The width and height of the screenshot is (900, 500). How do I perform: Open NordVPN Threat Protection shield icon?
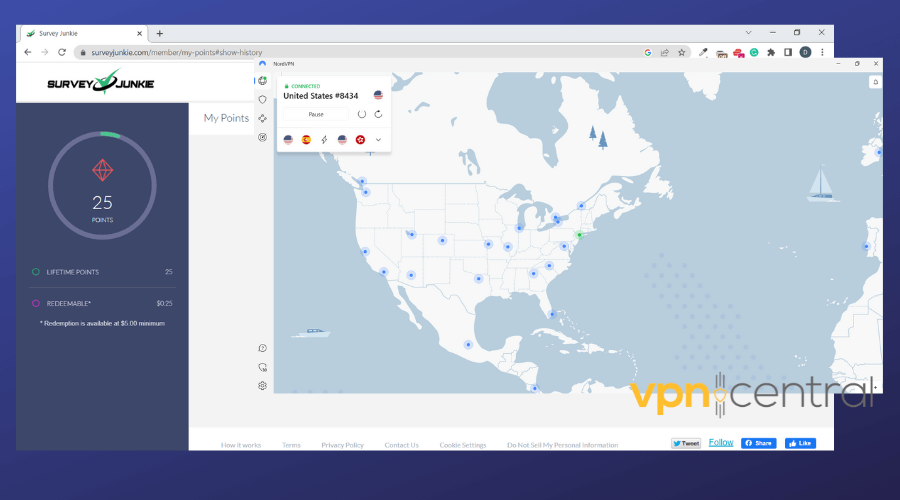[x=262, y=99]
